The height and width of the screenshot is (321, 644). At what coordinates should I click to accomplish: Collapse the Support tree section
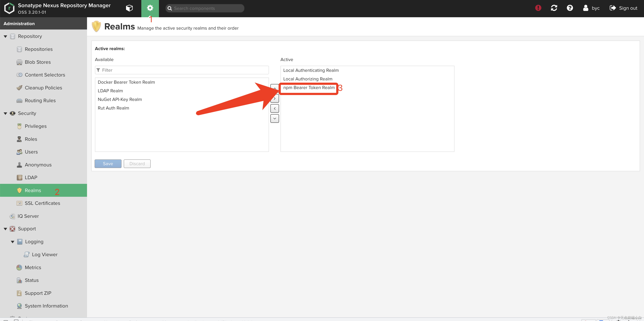click(5, 229)
